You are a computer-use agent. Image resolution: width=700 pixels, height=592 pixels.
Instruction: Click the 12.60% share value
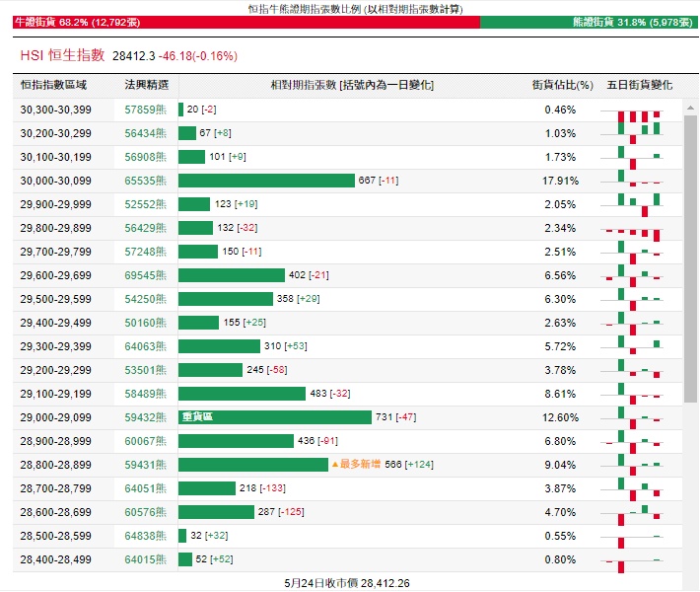click(560, 417)
